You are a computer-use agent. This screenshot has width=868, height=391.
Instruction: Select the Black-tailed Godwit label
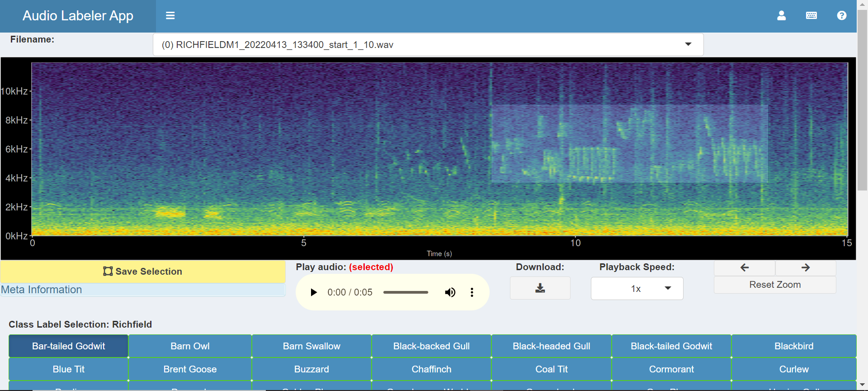click(671, 346)
